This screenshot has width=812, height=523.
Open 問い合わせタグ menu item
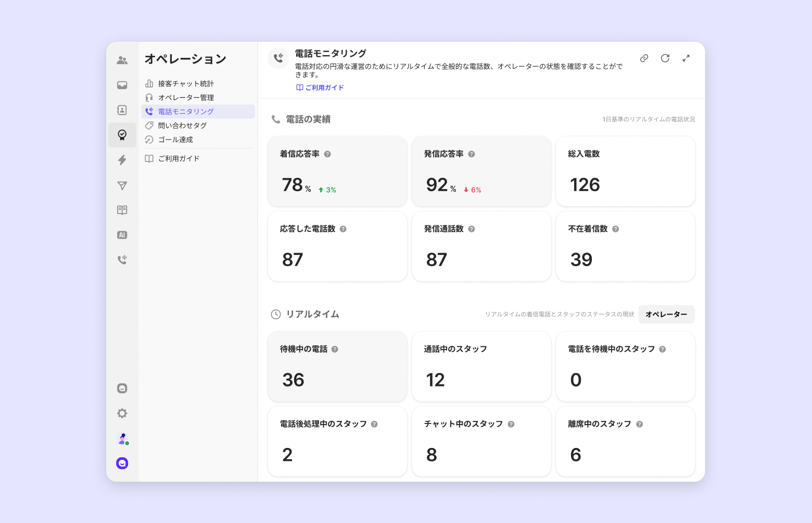(x=198, y=126)
